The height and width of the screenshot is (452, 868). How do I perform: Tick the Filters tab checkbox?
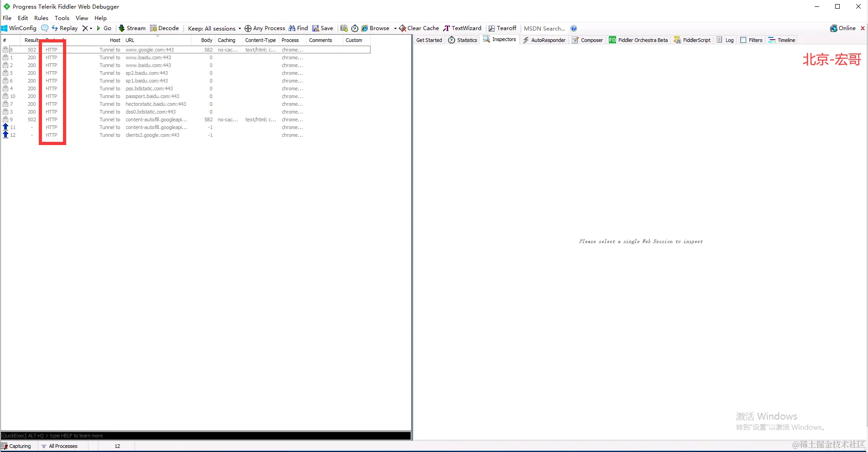click(743, 40)
